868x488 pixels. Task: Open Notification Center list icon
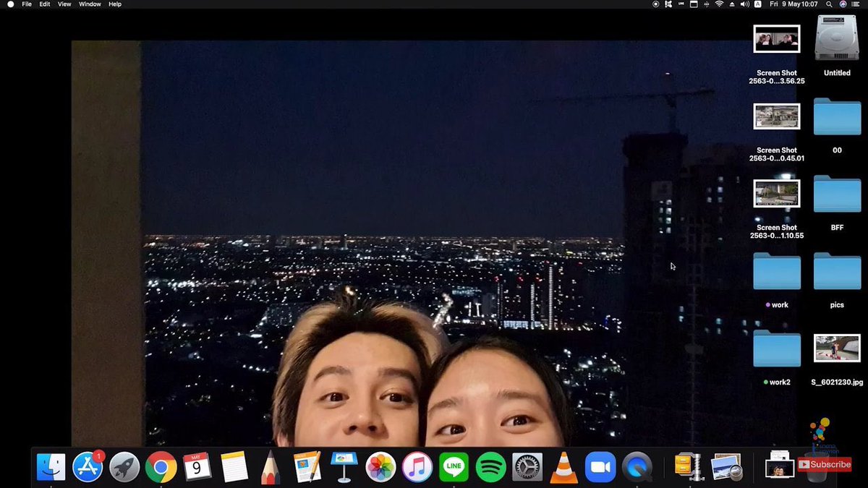pos(856,4)
